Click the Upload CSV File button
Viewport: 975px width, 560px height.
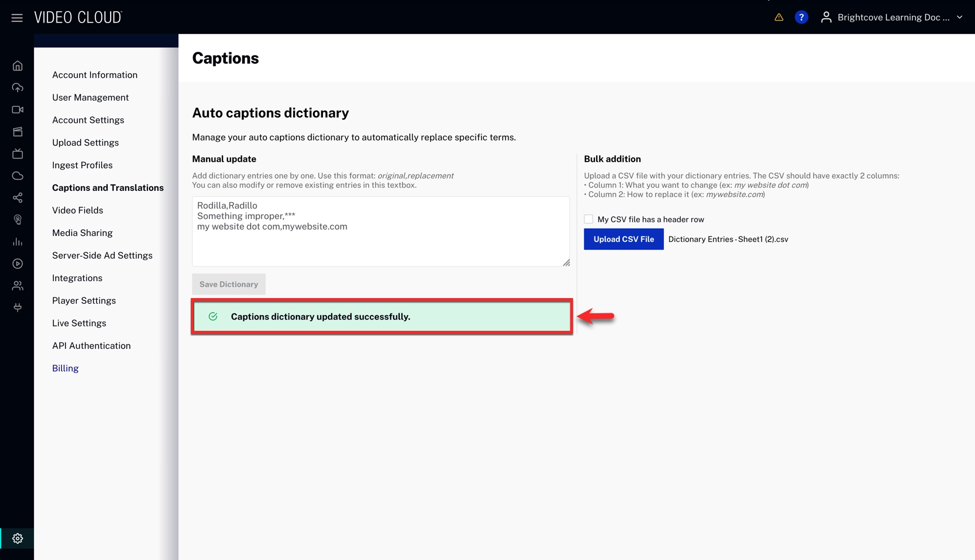pos(623,239)
